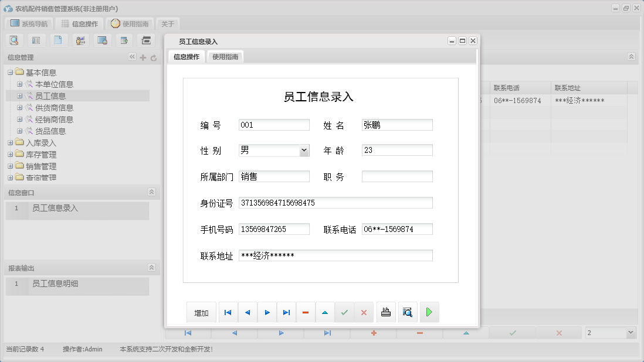Cancel the edit with the red X icon

point(364,312)
